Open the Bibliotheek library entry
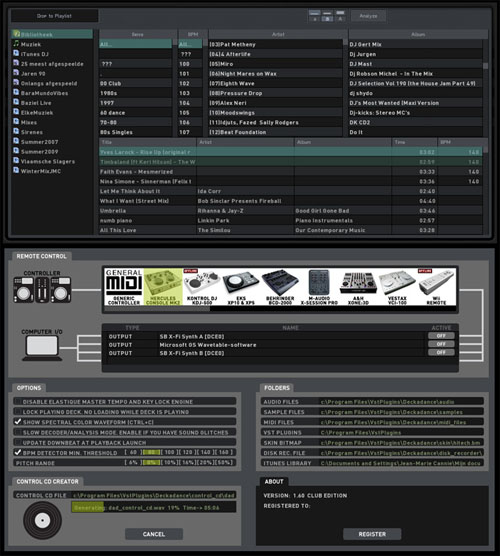This screenshot has height=556, width=500. 52,34
